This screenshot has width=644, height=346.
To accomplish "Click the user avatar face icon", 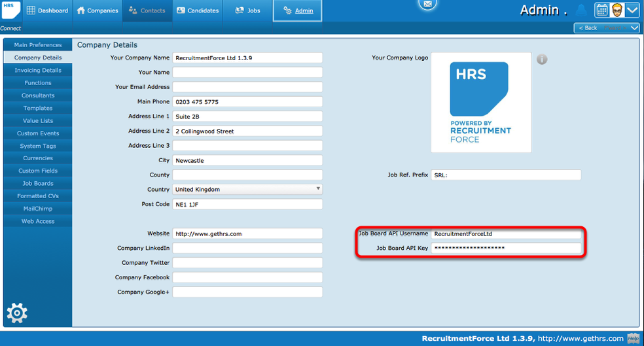I will pyautogui.click(x=617, y=10).
